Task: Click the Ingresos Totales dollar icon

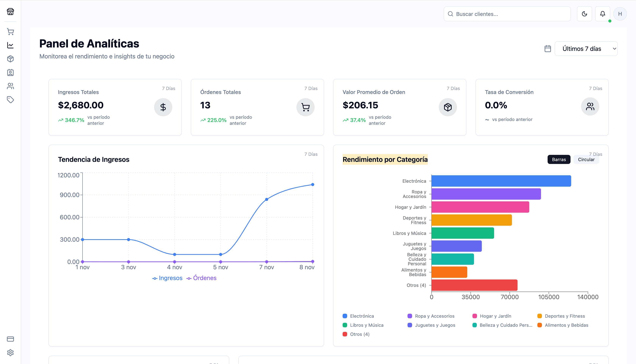Action: pyautogui.click(x=163, y=107)
